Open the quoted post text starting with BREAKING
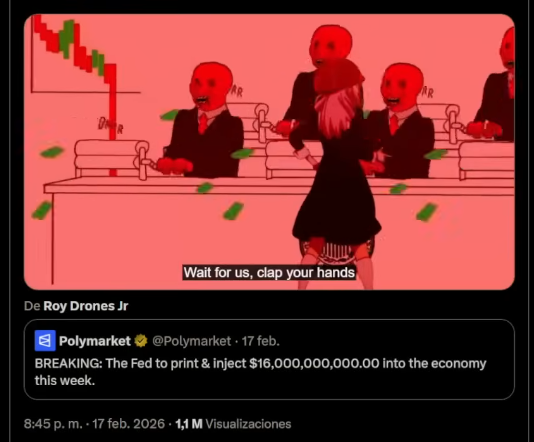Image resolution: width=534 pixels, height=442 pixels. (x=261, y=372)
